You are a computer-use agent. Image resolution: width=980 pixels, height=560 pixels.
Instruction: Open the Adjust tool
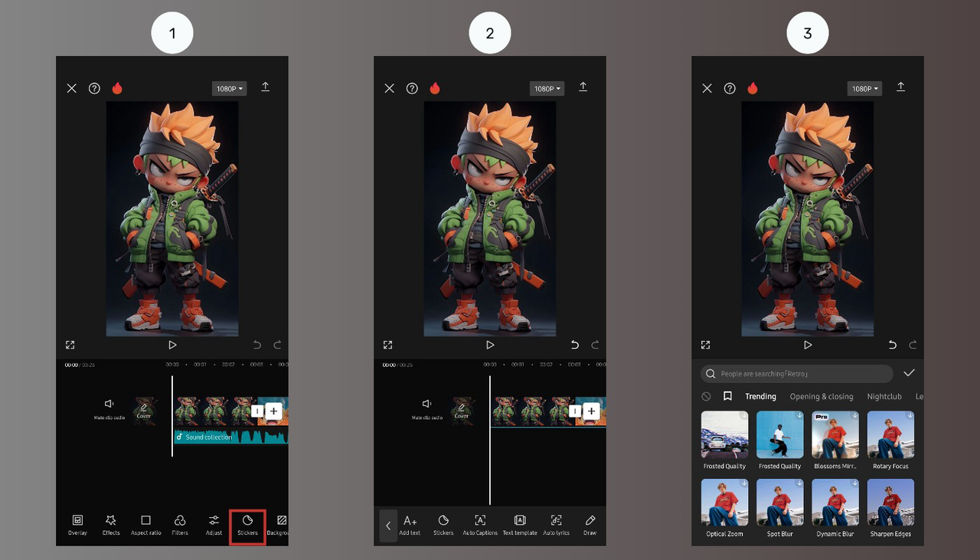point(213,525)
